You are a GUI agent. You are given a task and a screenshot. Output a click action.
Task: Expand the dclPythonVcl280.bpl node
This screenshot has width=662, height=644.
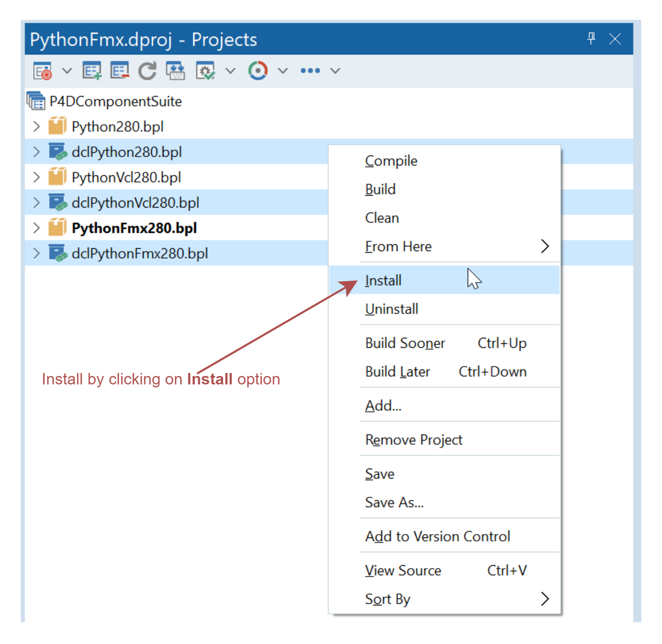coord(36,202)
